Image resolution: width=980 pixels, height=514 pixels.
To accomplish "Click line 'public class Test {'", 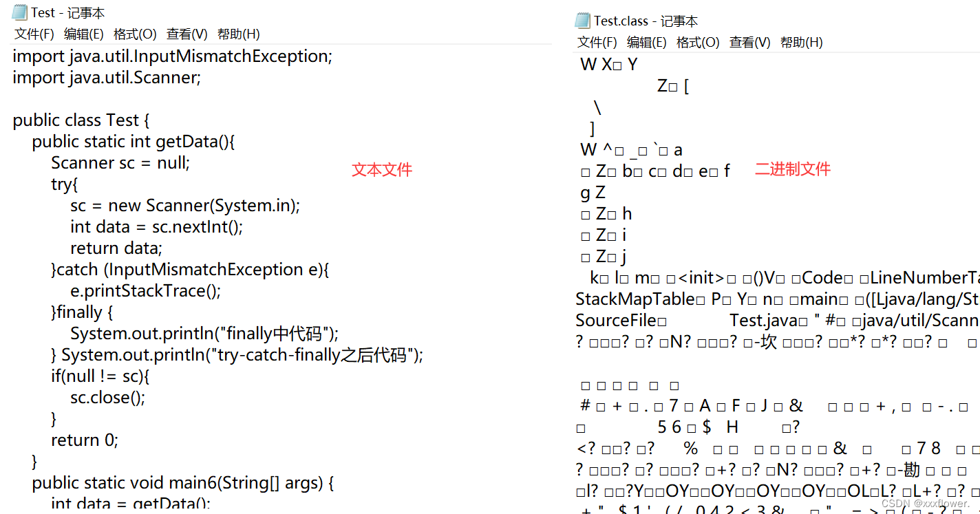I will point(81,120).
